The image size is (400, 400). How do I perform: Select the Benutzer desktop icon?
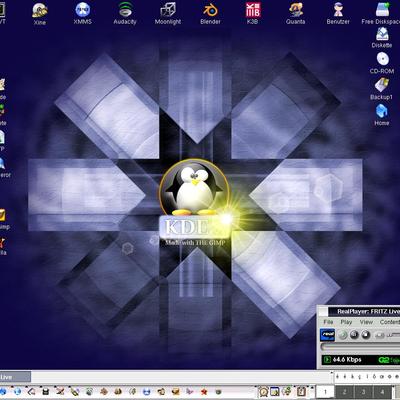338,14
